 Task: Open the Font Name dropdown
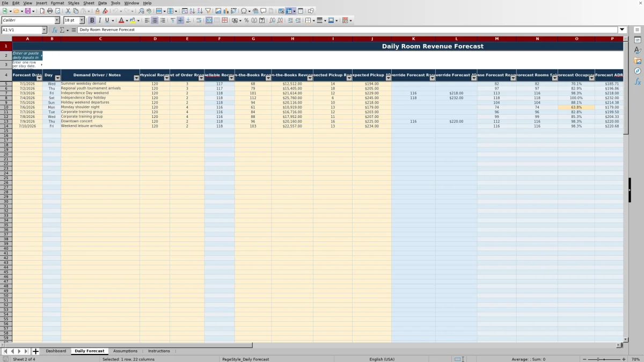point(57,20)
